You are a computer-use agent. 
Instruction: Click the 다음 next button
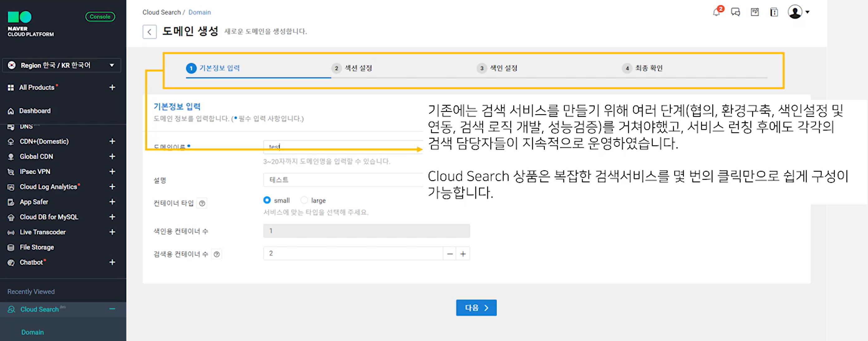click(476, 308)
